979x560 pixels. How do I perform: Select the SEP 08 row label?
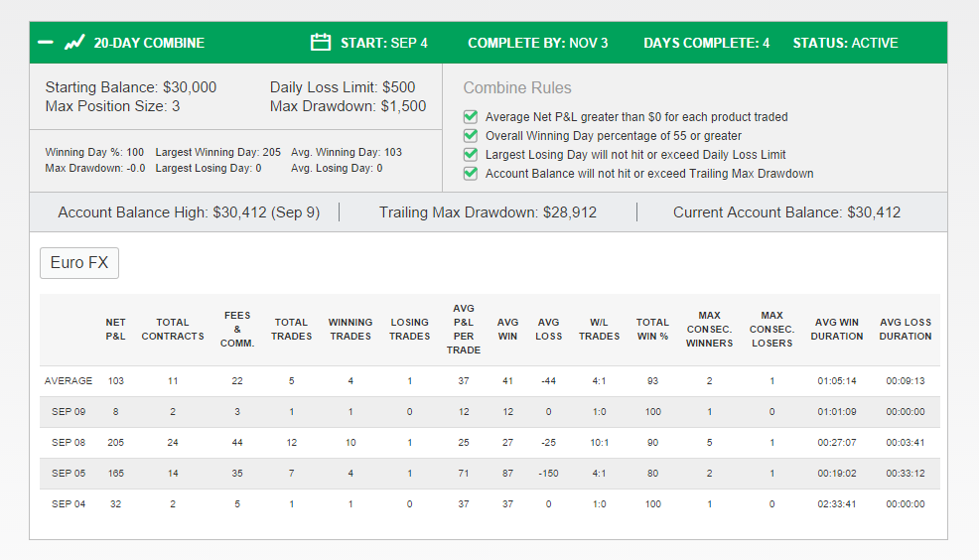point(69,443)
